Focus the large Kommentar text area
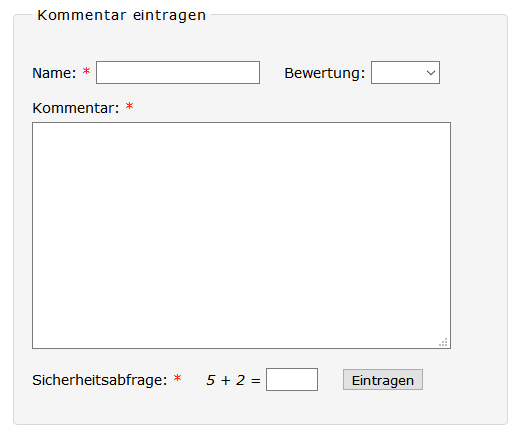 coord(241,235)
